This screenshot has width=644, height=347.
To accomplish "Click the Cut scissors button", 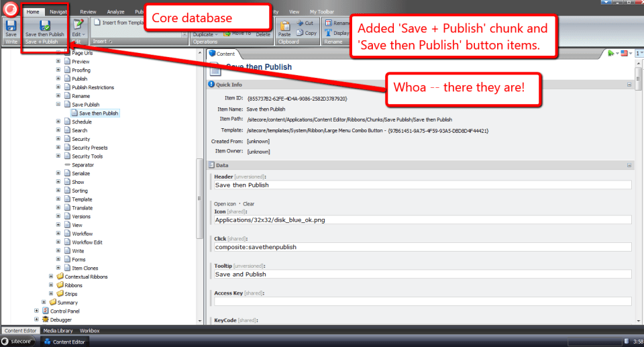I will click(305, 23).
